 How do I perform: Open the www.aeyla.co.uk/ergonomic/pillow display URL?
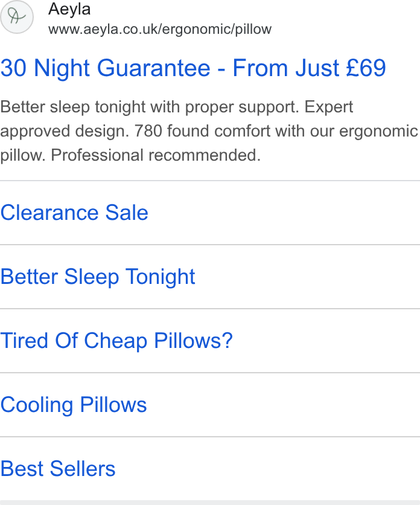click(160, 30)
